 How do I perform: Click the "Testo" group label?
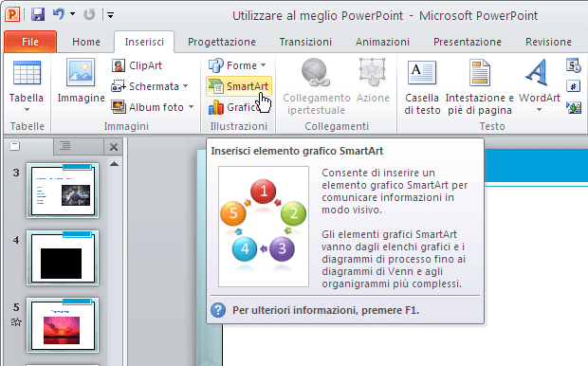tap(492, 126)
